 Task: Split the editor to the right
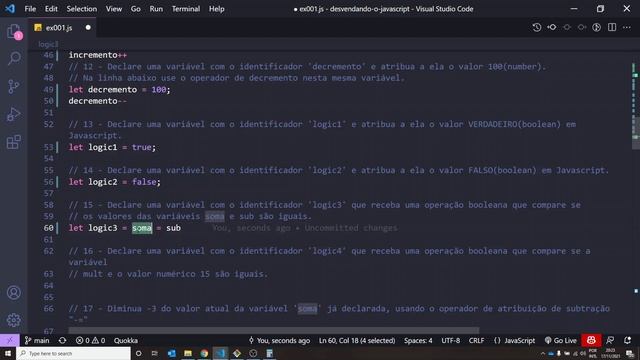coord(612,27)
